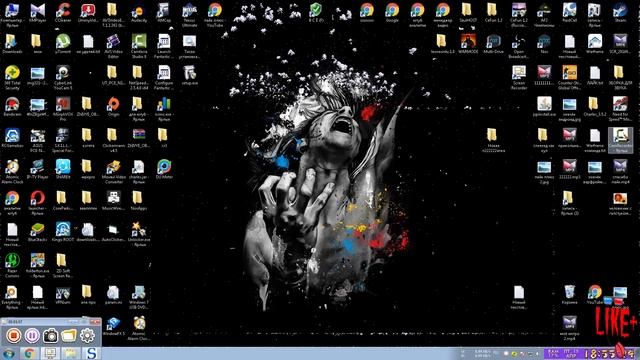The image size is (640, 360).
Task: Open the Windows Start menu orb
Action: [9, 353]
